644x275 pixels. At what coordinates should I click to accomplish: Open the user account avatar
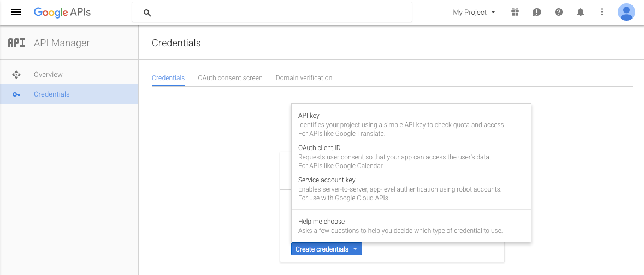(626, 12)
